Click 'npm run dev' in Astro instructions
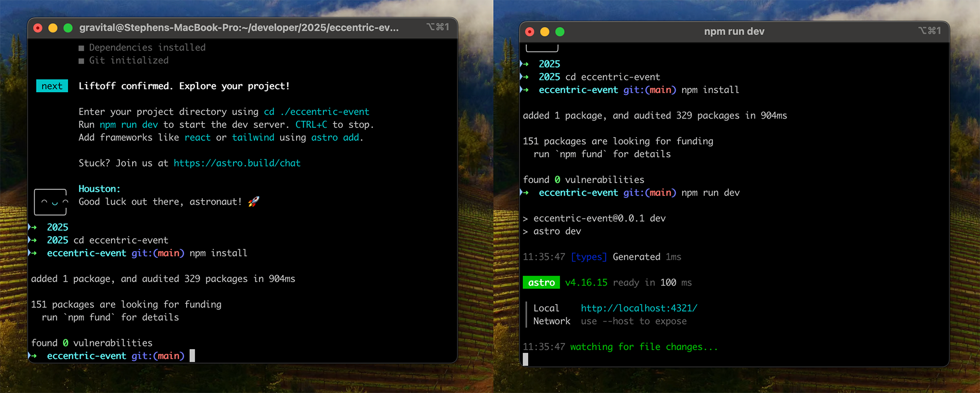The width and height of the screenshot is (980, 393). [129, 124]
